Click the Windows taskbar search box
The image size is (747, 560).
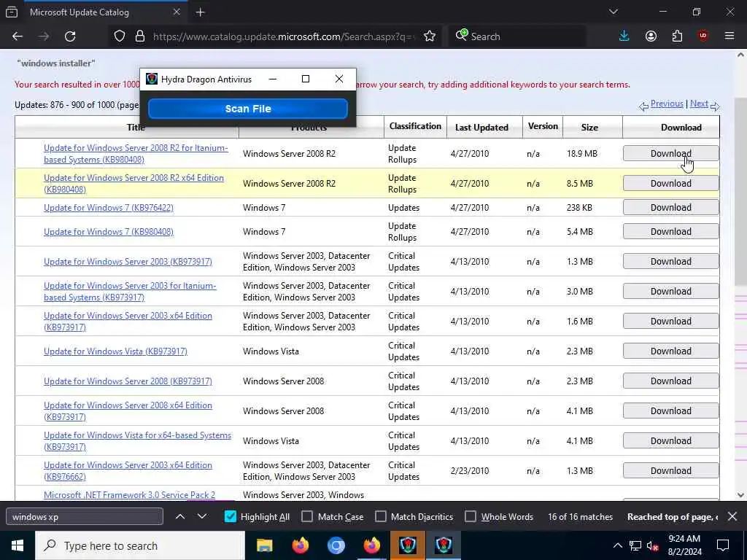(139, 545)
